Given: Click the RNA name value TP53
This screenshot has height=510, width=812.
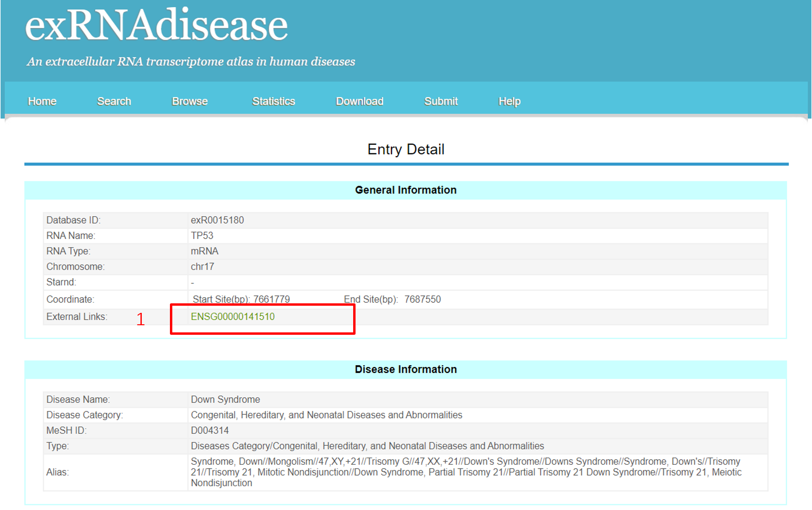Looking at the screenshot, I should point(202,236).
